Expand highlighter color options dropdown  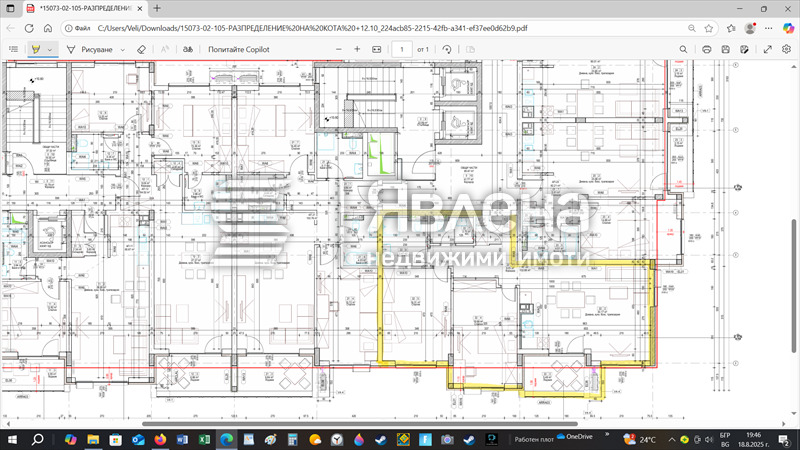pyautogui.click(x=49, y=49)
